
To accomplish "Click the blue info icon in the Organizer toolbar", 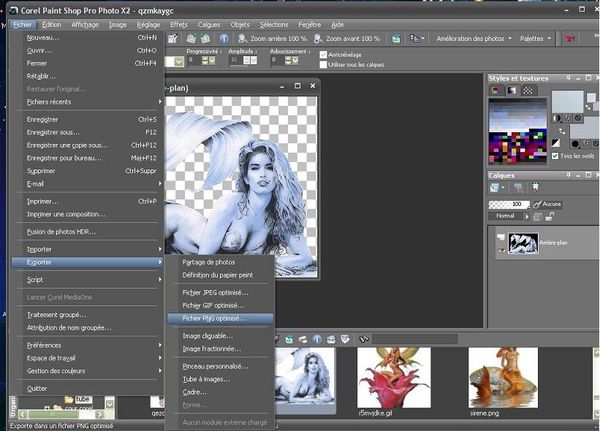I will pos(317,339).
